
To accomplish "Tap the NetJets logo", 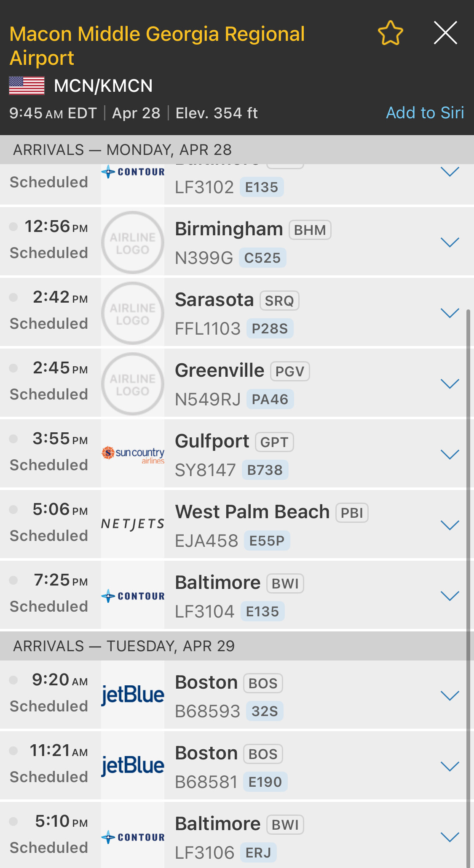I will pyautogui.click(x=133, y=525).
